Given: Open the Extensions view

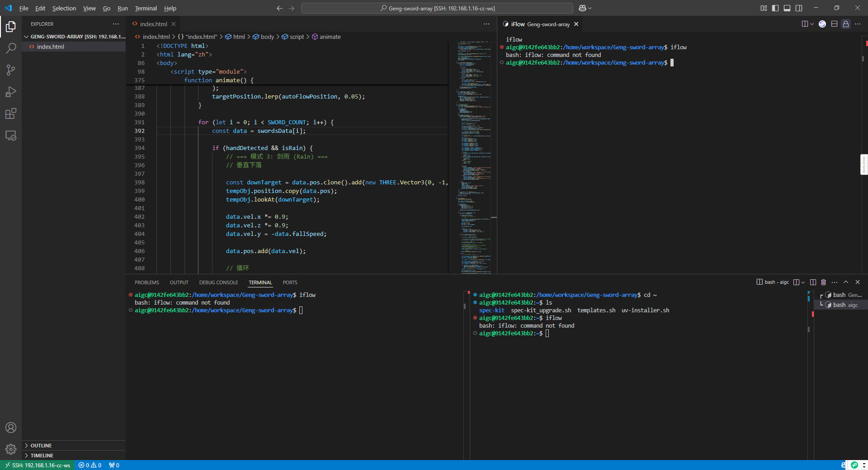Looking at the screenshot, I should [11, 113].
